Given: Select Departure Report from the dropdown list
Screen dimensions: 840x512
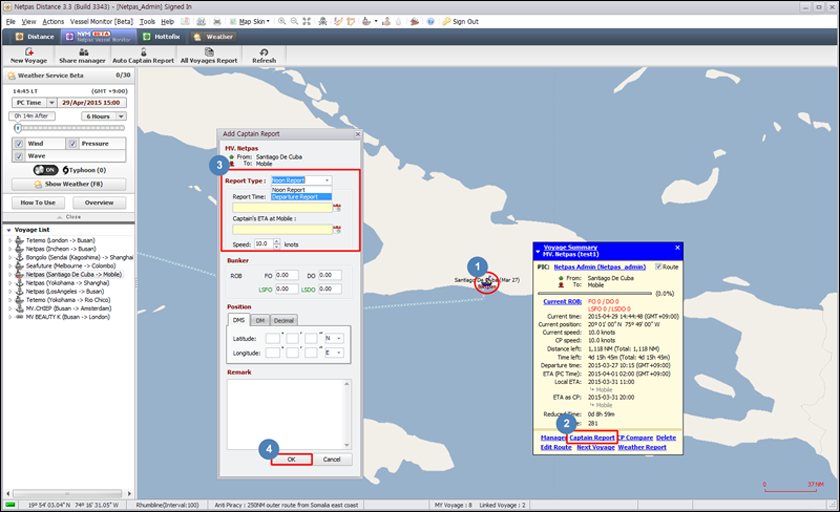Looking at the screenshot, I should pos(301,197).
